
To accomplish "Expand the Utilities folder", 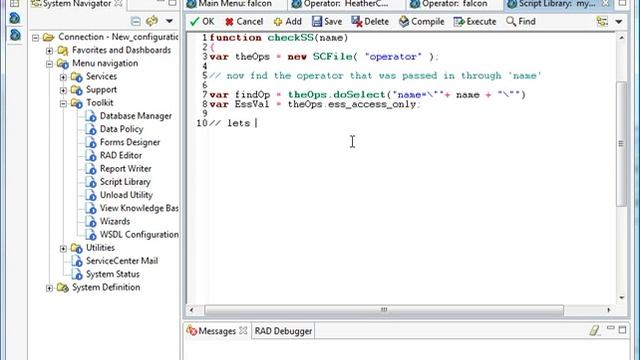I will pos(63,248).
